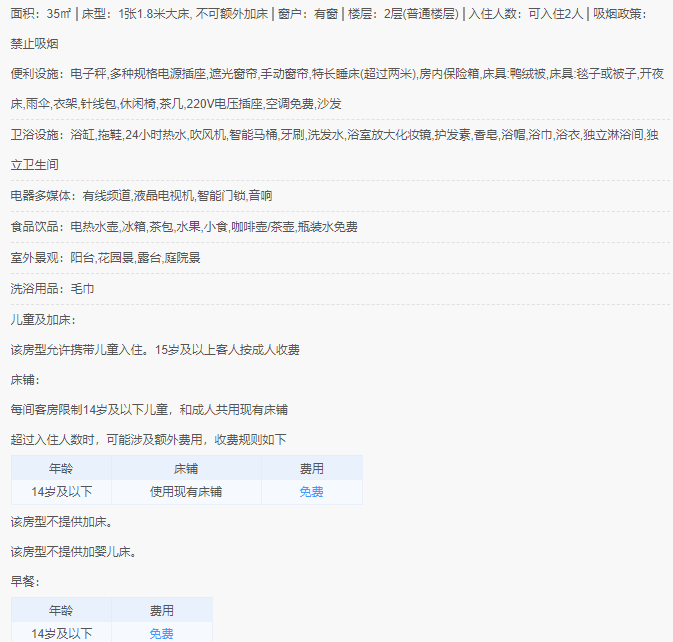The width and height of the screenshot is (673, 642).
Task: Click 14岁及以下 cell in the breakfast table
Action: [61, 633]
